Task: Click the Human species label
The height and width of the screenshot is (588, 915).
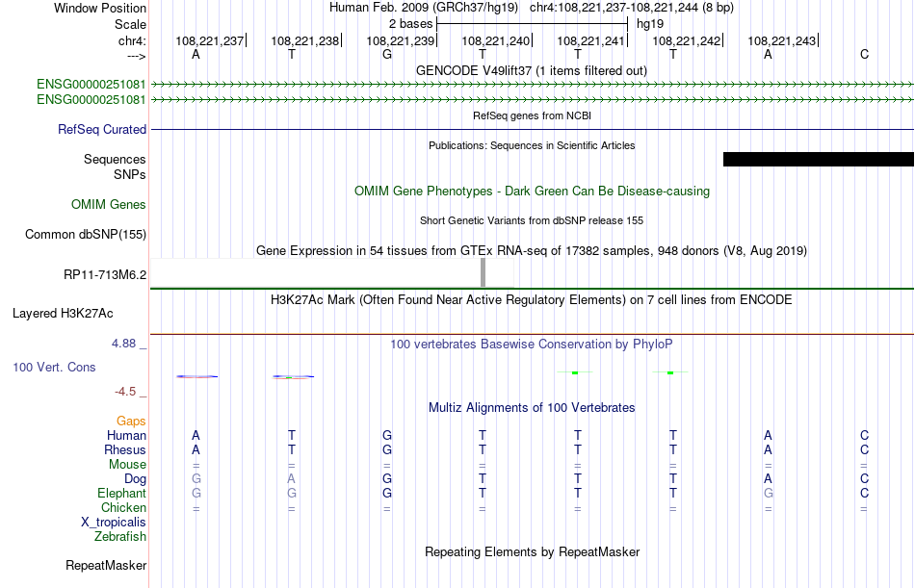Action: pyautogui.click(x=126, y=436)
